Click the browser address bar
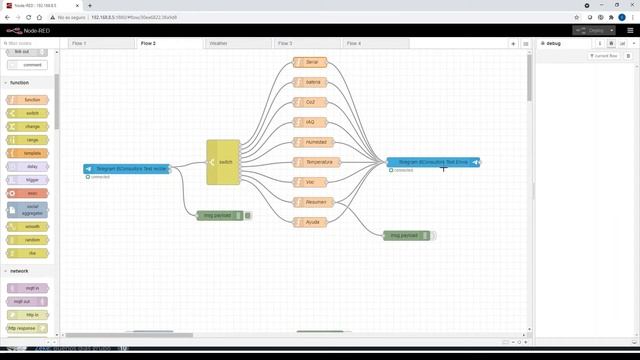Viewport: 640px width, 360px height. pos(310,18)
